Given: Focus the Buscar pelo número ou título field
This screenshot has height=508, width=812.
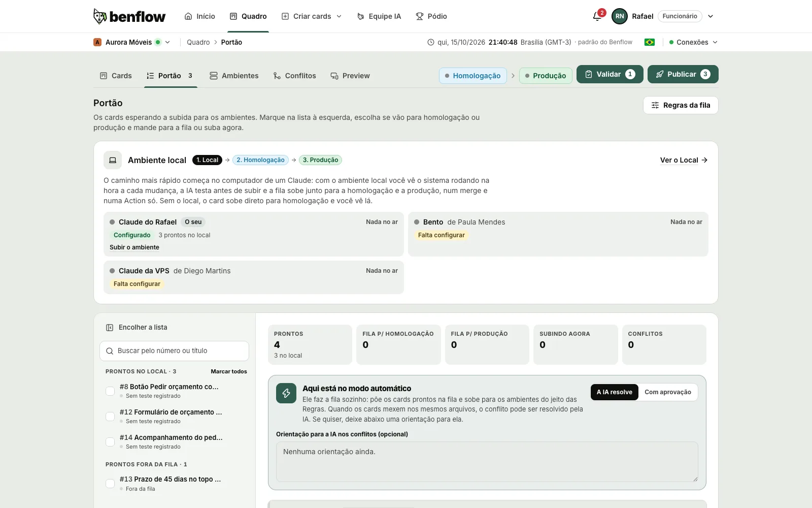Looking at the screenshot, I should click(174, 351).
